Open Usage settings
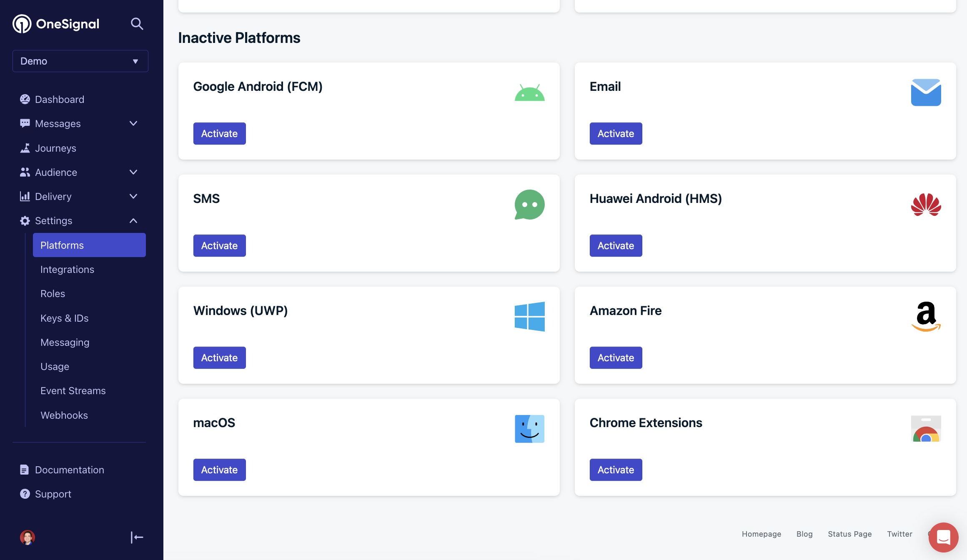This screenshot has width=967, height=560. pos(55,366)
